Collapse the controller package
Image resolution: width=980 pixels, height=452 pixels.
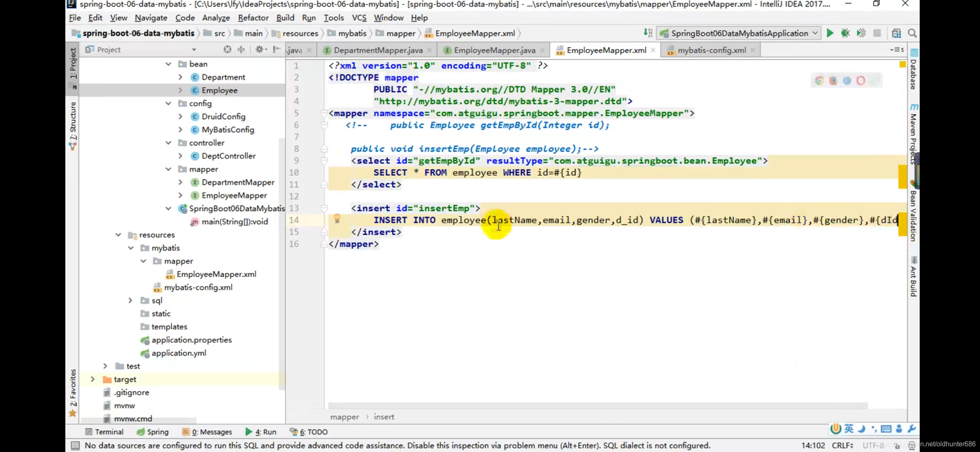click(168, 143)
